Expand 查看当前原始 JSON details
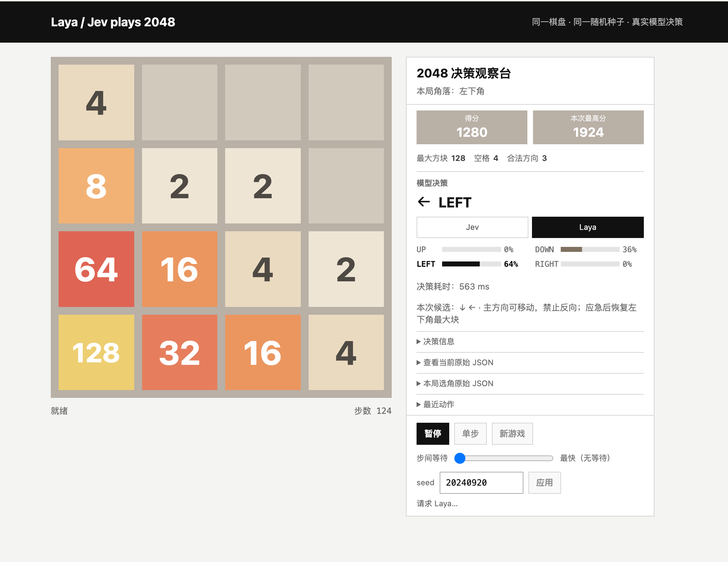This screenshot has height=562, width=728. 530,363
